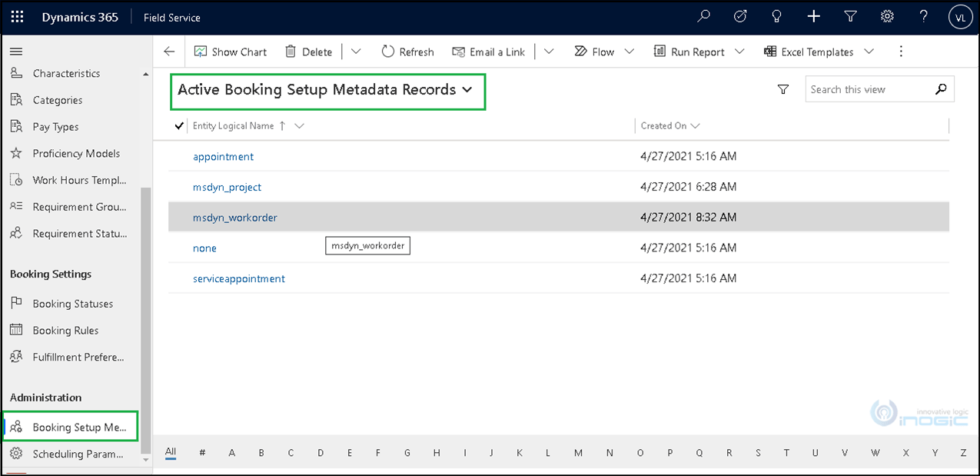Image resolution: width=980 pixels, height=476 pixels.
Task: Expand the Run Report dropdown chevron
Action: [739, 52]
